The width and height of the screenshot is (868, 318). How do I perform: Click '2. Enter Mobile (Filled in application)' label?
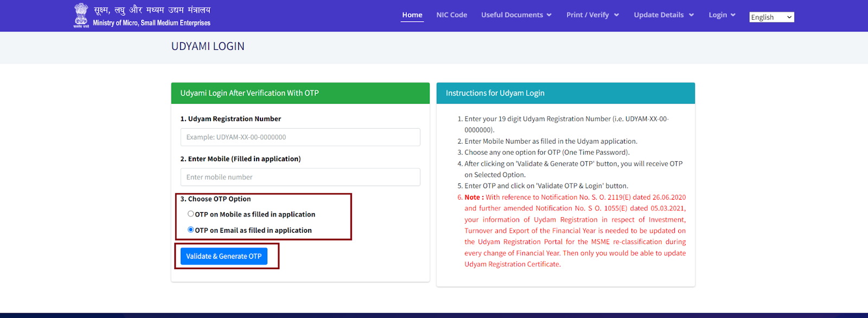[x=240, y=159]
